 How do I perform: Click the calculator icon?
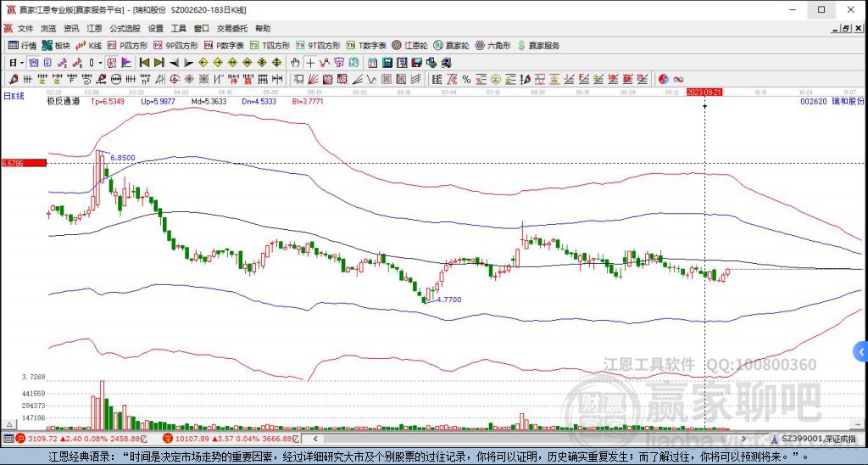pyautogui.click(x=387, y=63)
